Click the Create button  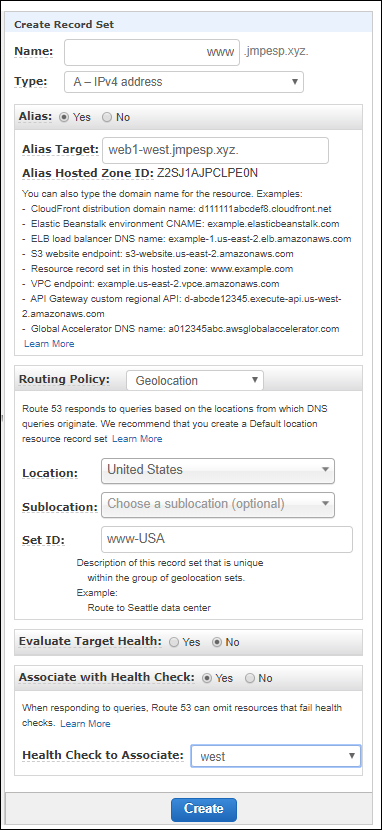click(204, 809)
